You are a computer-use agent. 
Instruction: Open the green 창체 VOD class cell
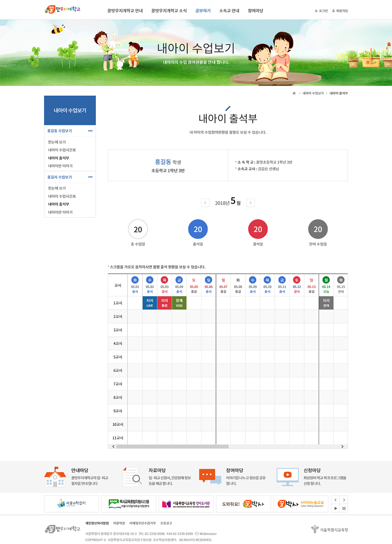[179, 303]
